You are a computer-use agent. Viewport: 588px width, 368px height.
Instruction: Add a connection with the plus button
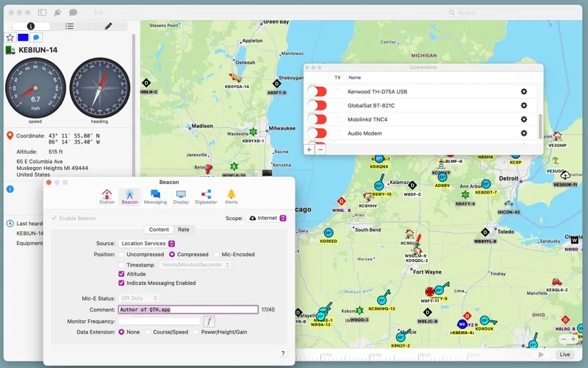[309, 149]
